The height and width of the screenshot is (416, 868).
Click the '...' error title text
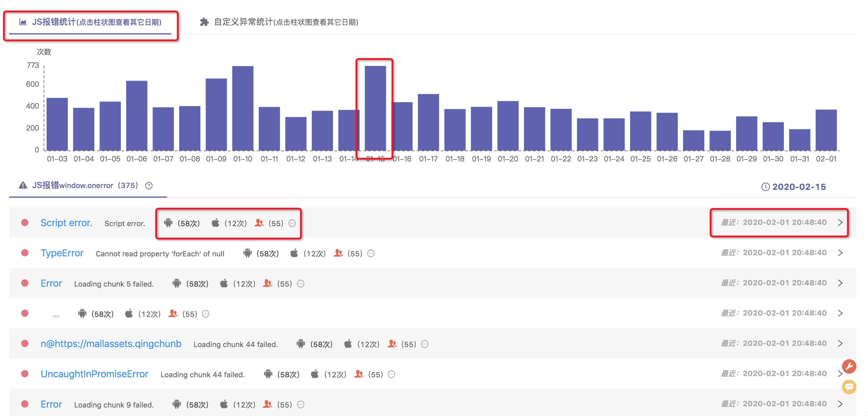[56, 315]
